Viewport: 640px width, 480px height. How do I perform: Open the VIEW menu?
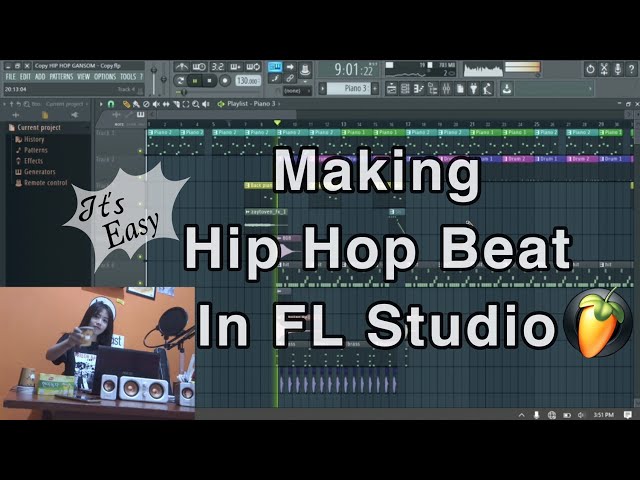coord(83,77)
